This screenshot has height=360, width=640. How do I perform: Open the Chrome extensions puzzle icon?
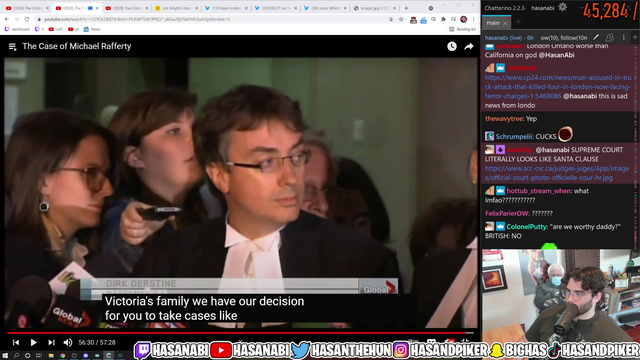[x=444, y=19]
